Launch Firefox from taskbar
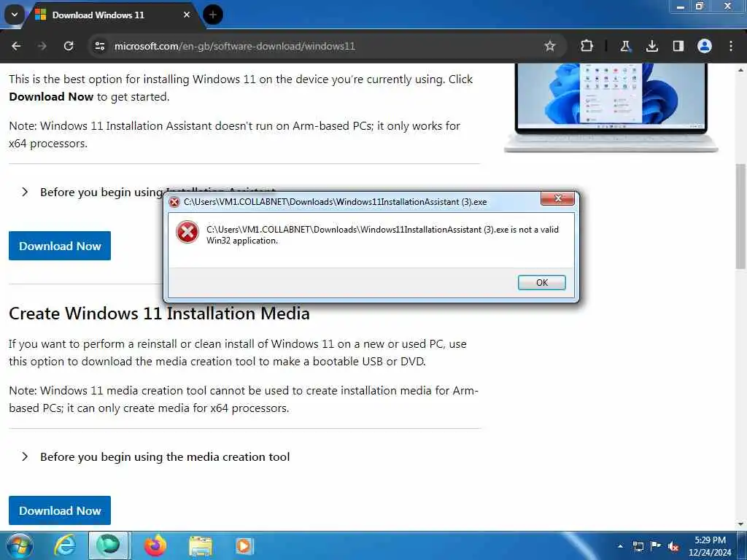The image size is (747, 560). [155, 545]
